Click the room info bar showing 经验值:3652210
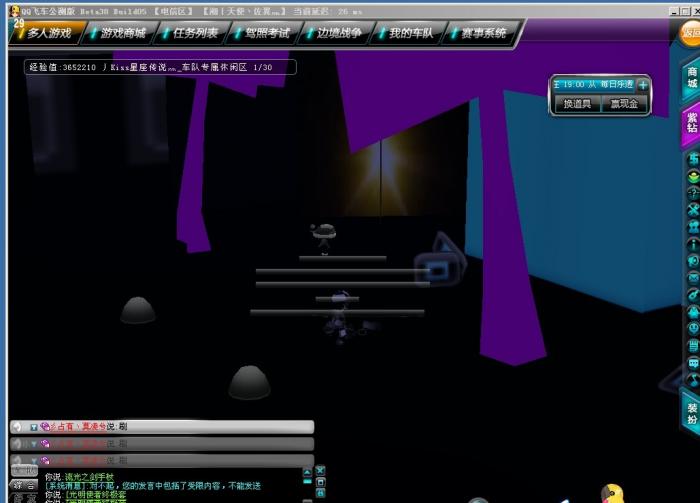Screen dimensions: 700x503 click(x=160, y=67)
